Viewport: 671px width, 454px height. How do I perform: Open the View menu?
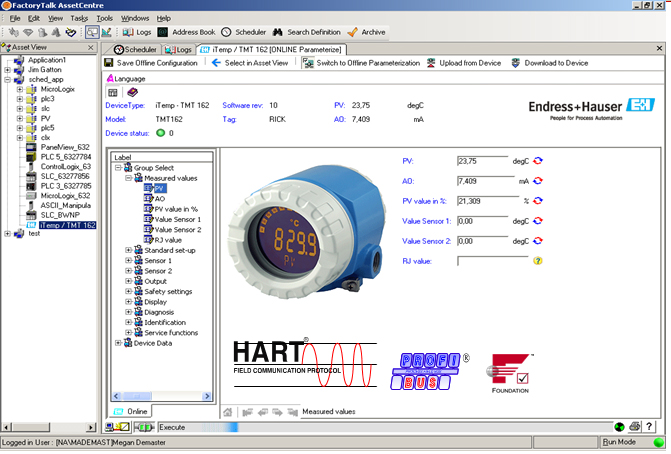tap(55, 18)
